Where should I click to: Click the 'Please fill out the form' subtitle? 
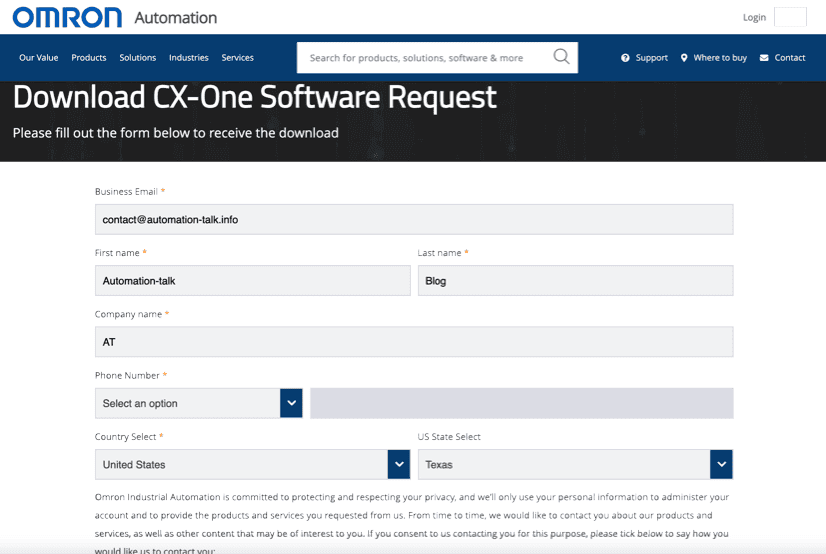coord(175,133)
